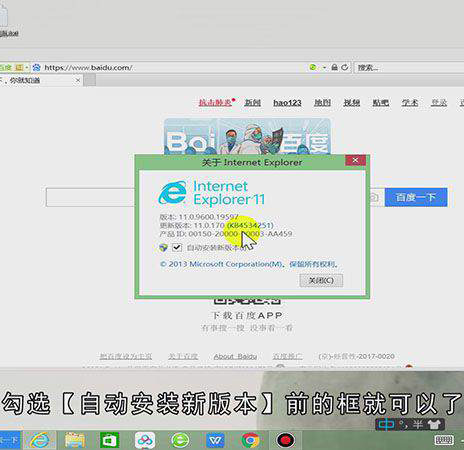Toggle the IME punctuation mode icon

click(x=404, y=424)
